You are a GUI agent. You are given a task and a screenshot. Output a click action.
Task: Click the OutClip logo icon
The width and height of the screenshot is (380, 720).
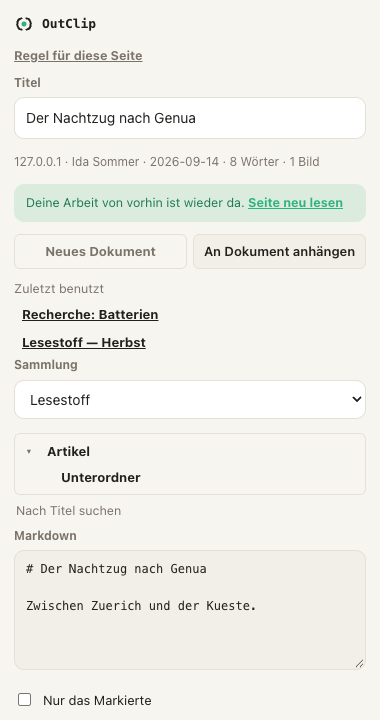tap(24, 23)
